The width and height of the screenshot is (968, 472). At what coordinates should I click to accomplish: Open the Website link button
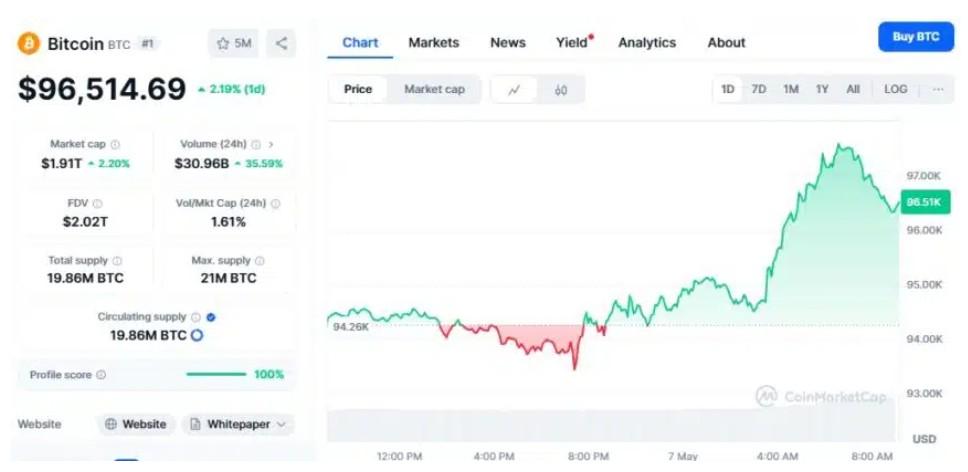(136, 424)
